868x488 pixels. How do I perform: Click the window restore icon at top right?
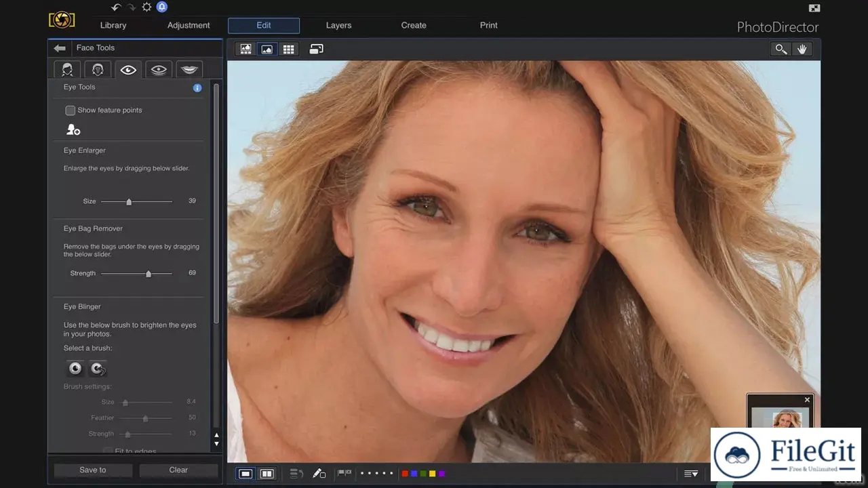coord(814,8)
